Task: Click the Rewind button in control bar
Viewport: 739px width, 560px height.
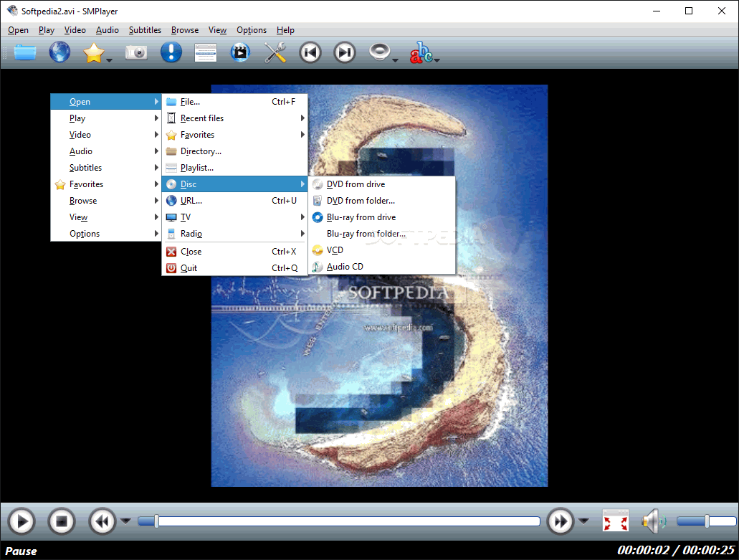Action: (102, 521)
